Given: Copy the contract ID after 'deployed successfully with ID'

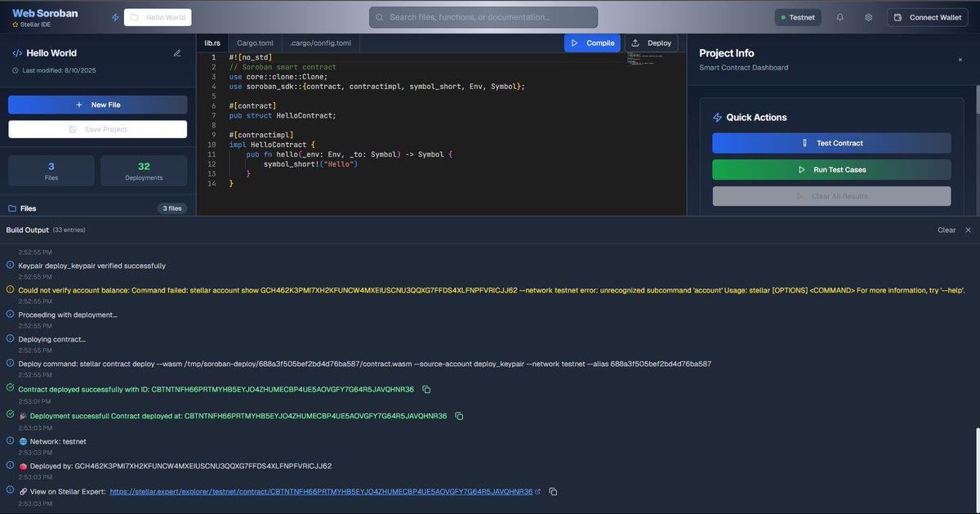Looking at the screenshot, I should pos(426,390).
